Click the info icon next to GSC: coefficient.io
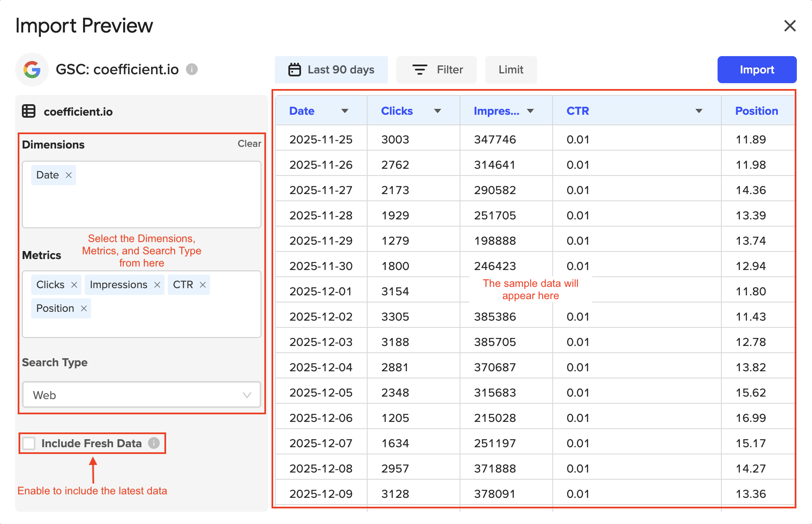Viewport: 812px width, 524px height. tap(192, 69)
